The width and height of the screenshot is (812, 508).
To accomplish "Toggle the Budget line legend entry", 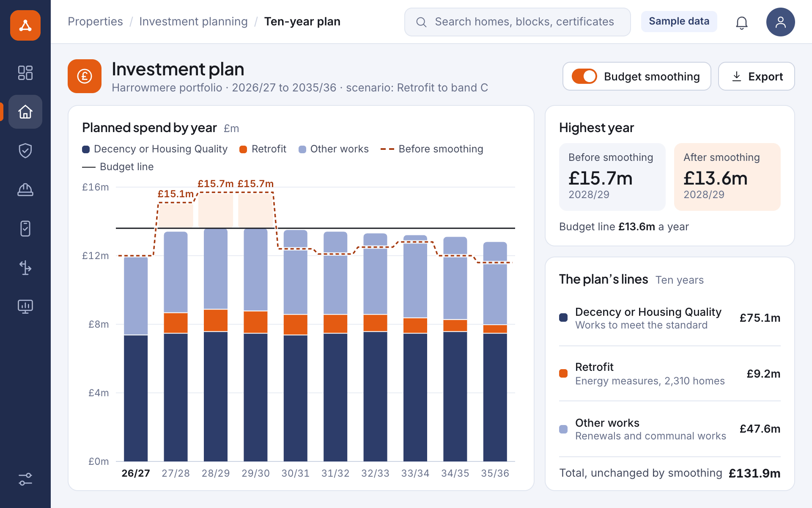I will [x=118, y=167].
